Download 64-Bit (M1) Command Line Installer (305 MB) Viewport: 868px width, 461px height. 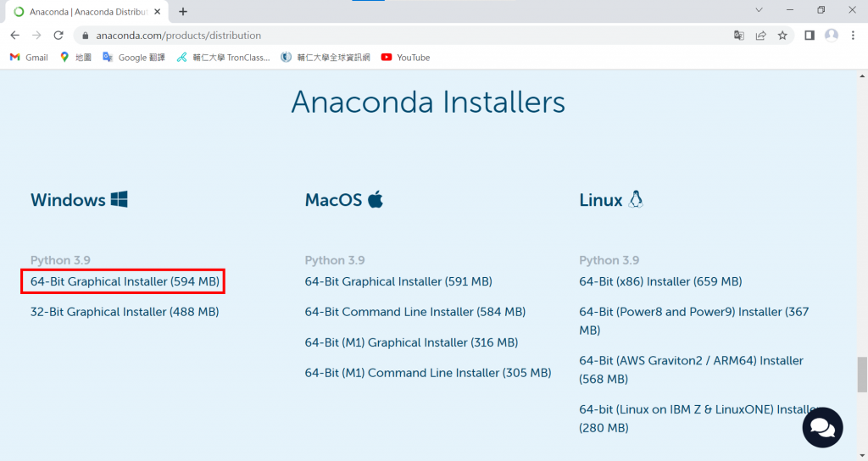(428, 373)
